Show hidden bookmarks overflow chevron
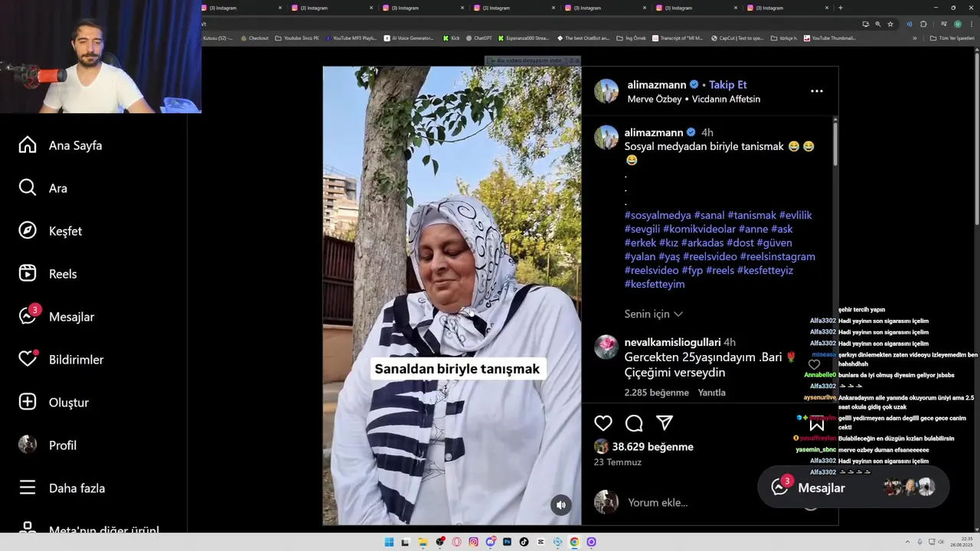Image resolution: width=980 pixels, height=551 pixels. click(915, 38)
